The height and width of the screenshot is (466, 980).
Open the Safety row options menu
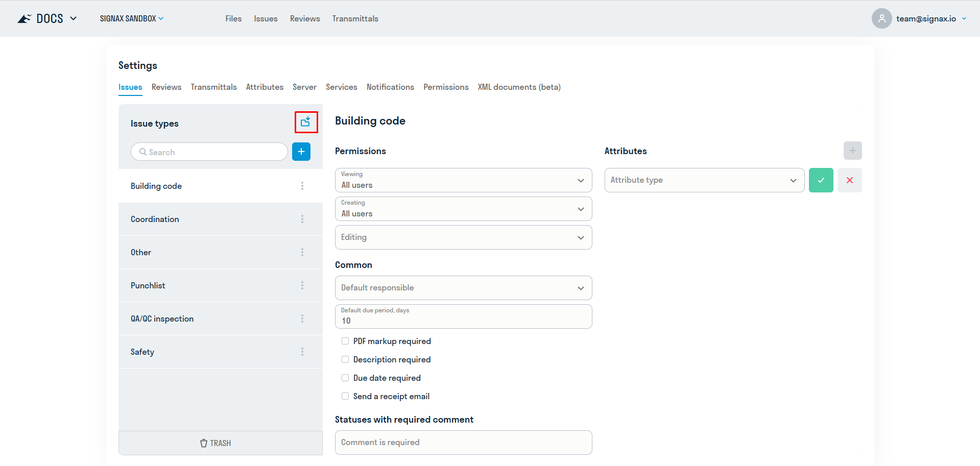pos(302,352)
